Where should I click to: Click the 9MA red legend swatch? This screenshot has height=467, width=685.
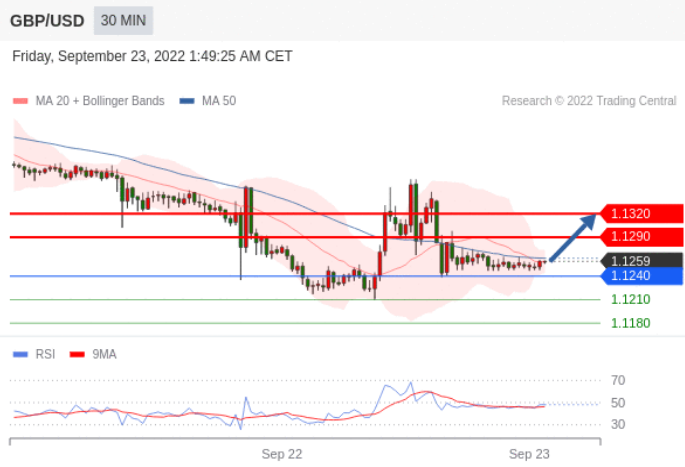tap(77, 354)
